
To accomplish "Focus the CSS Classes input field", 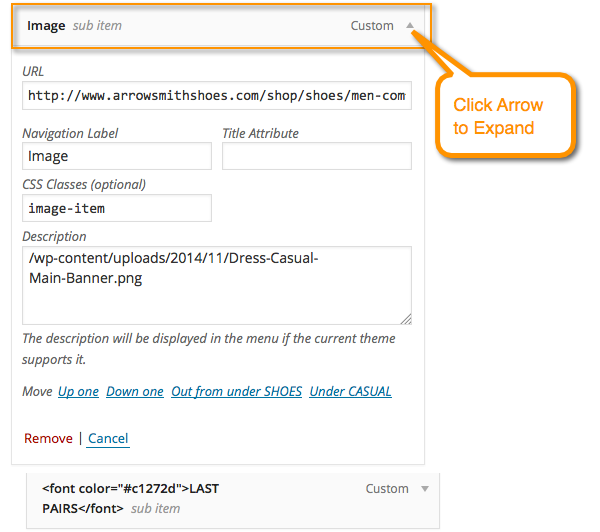I will (116, 208).
